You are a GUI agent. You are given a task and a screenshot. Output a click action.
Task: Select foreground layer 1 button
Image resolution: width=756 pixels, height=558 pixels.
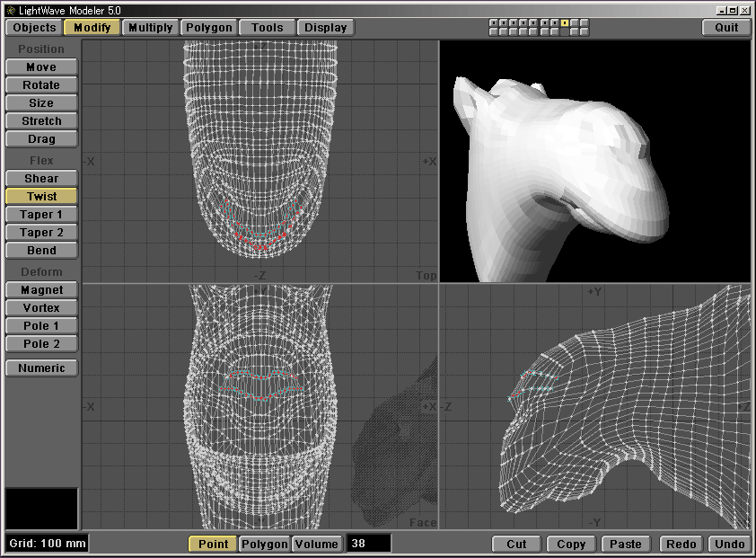pos(494,22)
